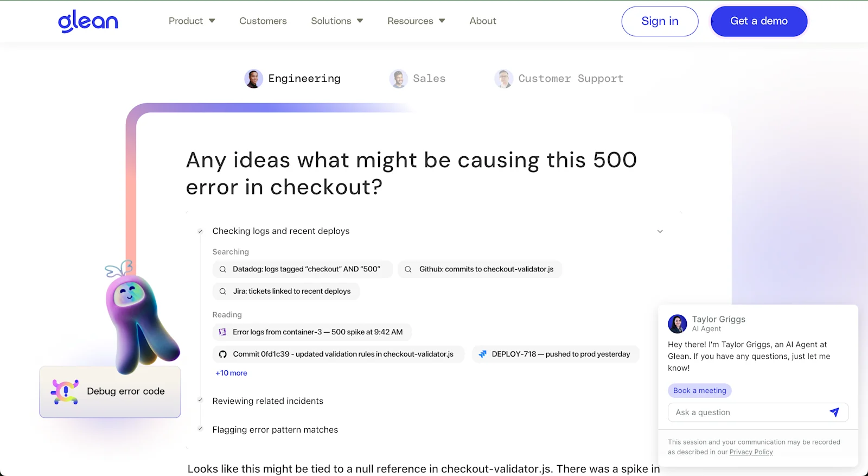Image resolution: width=868 pixels, height=476 pixels.
Task: Click the Glean logo
Action: tap(88, 22)
